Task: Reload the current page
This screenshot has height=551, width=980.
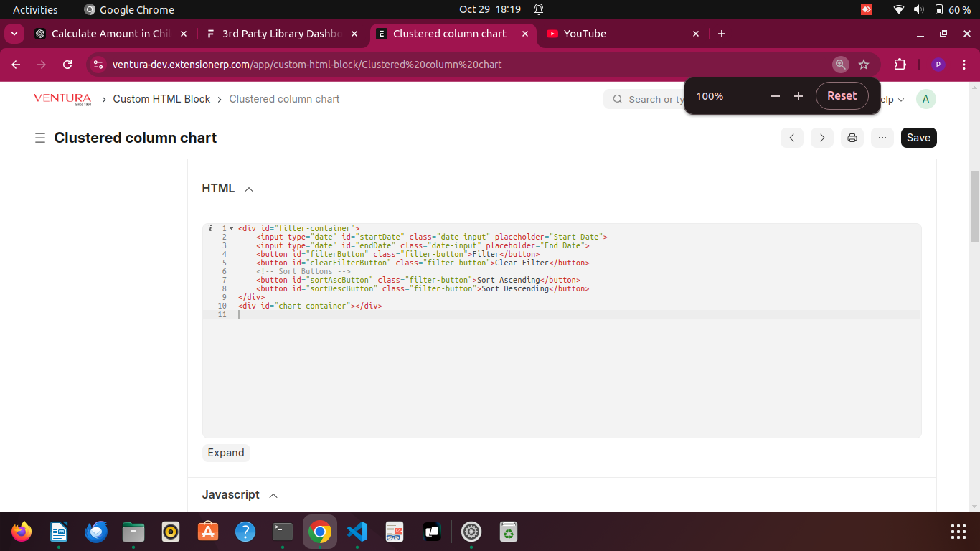Action: [67, 65]
